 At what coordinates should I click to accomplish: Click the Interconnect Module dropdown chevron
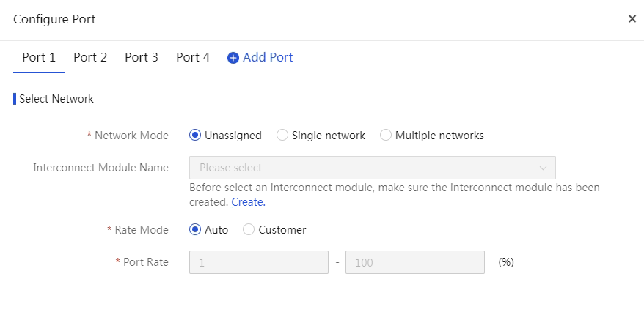point(543,168)
